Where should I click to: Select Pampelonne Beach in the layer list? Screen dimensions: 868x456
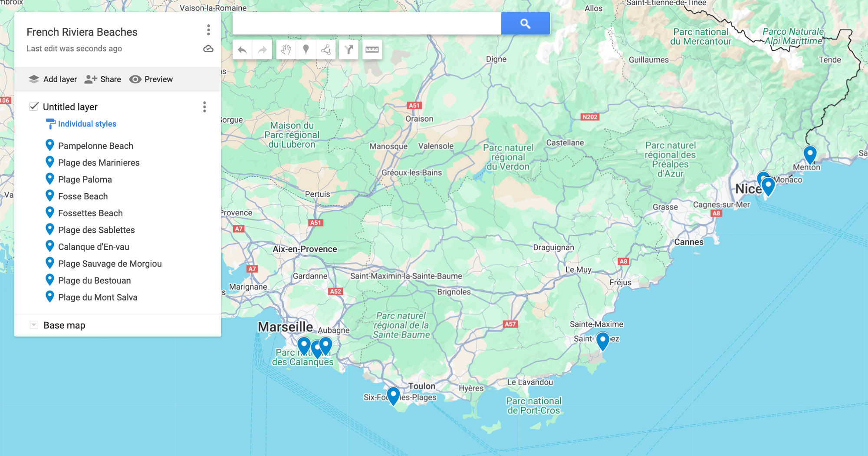pos(95,146)
